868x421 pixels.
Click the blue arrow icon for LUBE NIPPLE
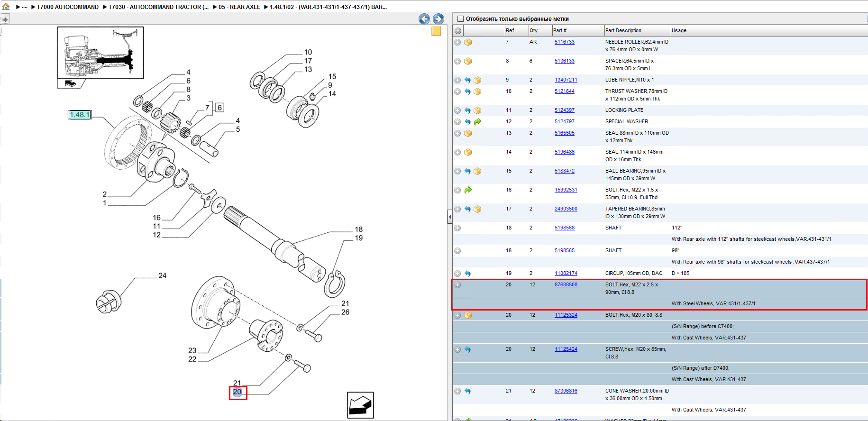tap(468, 80)
